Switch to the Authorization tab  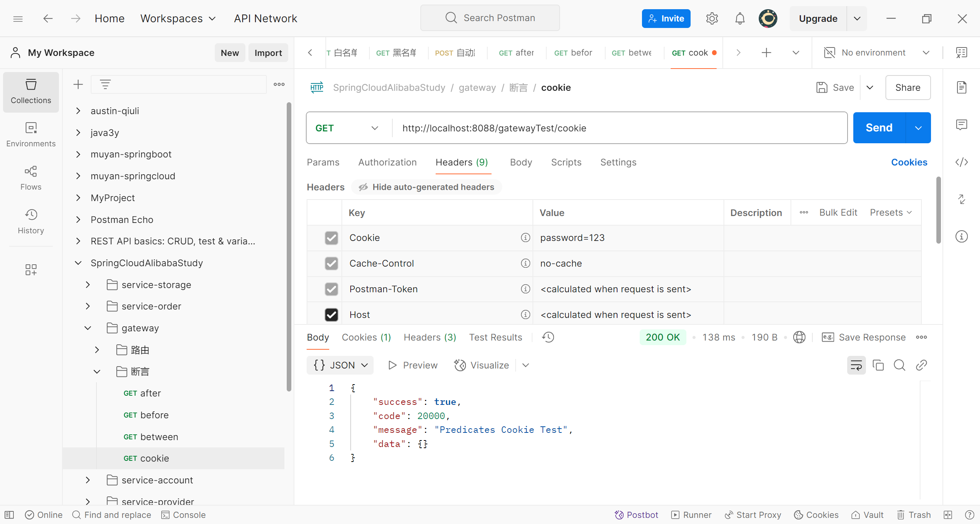coord(387,162)
